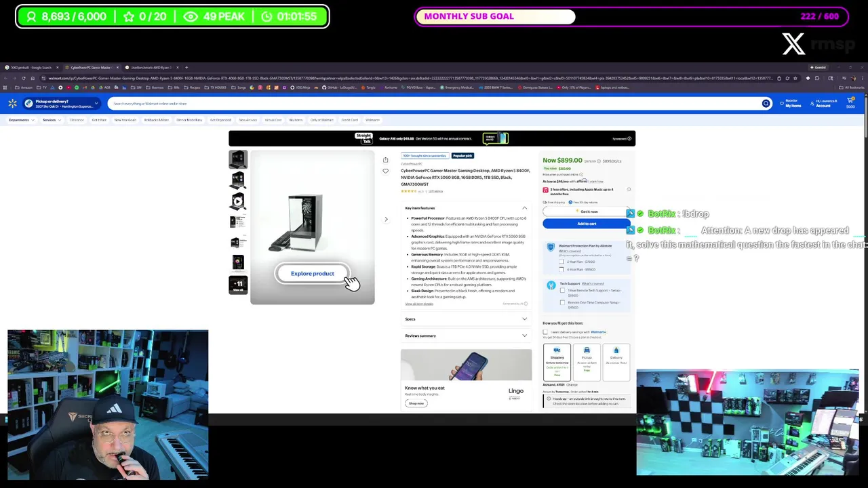Viewport: 868px width, 488px height.
Task: Open the Services dropdown
Action: point(52,120)
